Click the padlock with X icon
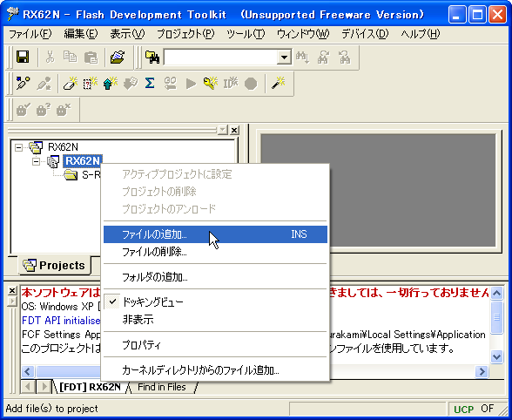 (64, 110)
